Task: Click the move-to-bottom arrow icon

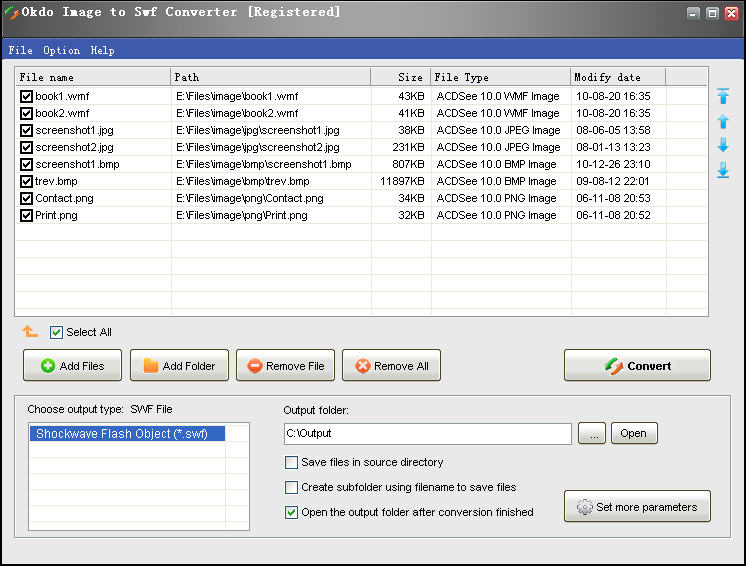Action: [x=723, y=171]
